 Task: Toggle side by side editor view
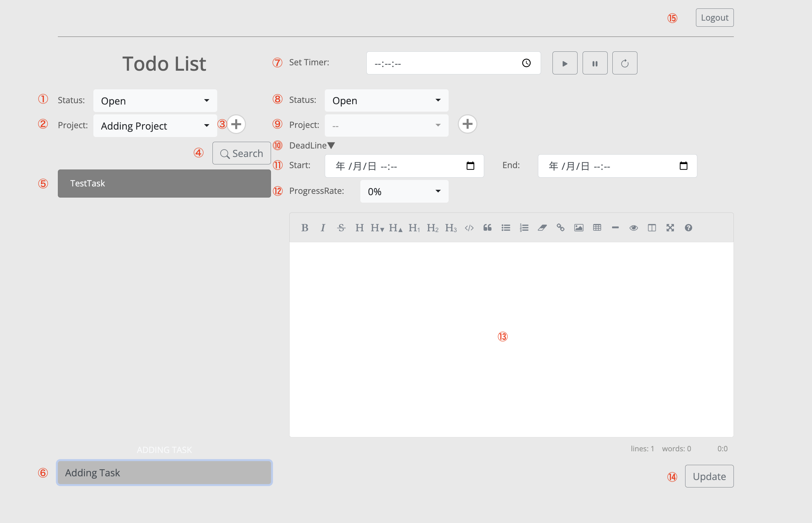pos(652,228)
